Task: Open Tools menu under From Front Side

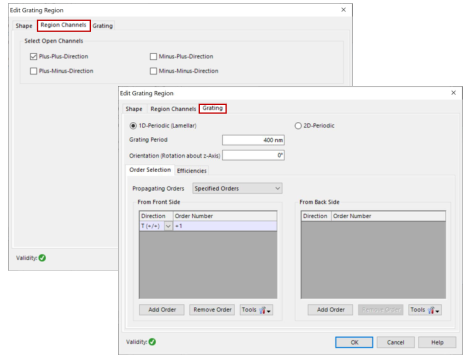Action: click(x=256, y=310)
